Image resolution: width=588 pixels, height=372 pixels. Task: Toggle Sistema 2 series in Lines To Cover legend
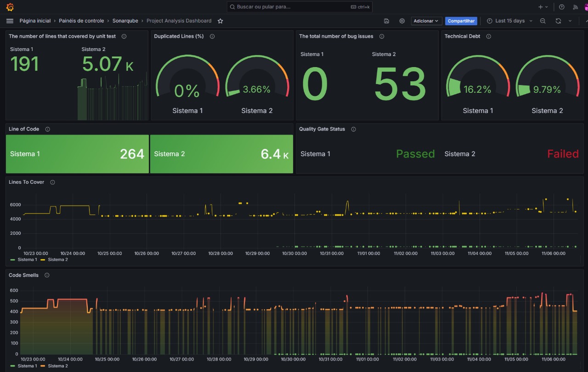pos(57,259)
